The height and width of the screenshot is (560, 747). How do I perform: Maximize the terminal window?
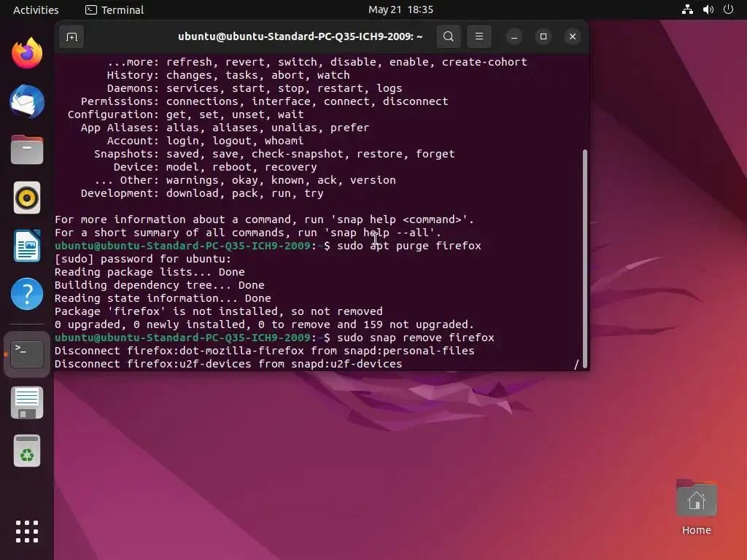point(543,36)
